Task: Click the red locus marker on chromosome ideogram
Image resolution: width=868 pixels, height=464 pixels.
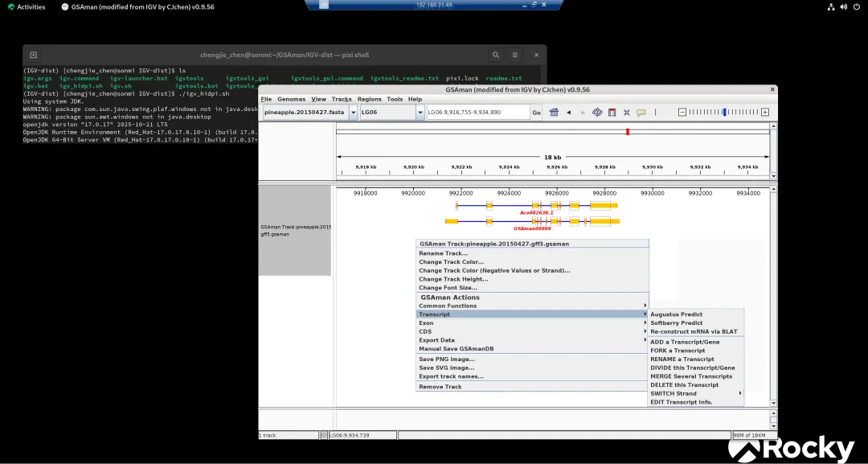Action: 627,132
